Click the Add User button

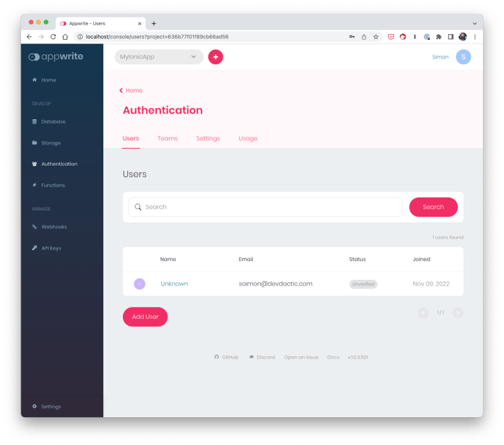pyautogui.click(x=145, y=316)
